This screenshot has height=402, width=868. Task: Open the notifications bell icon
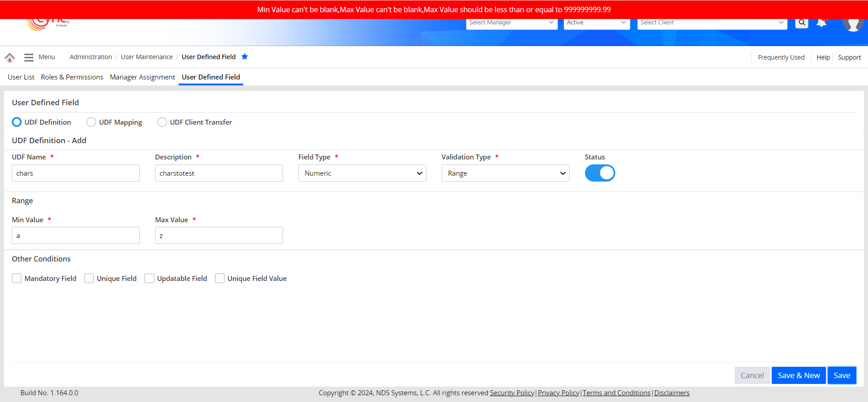(x=821, y=23)
